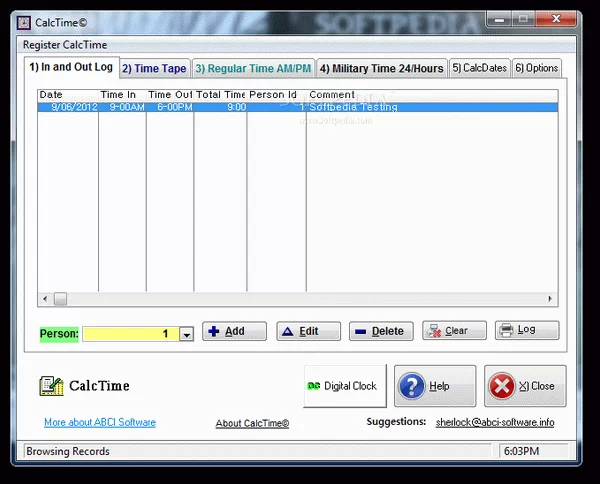The height and width of the screenshot is (484, 600).
Task: Click the CalcTime notepad logo icon
Action: (x=51, y=386)
